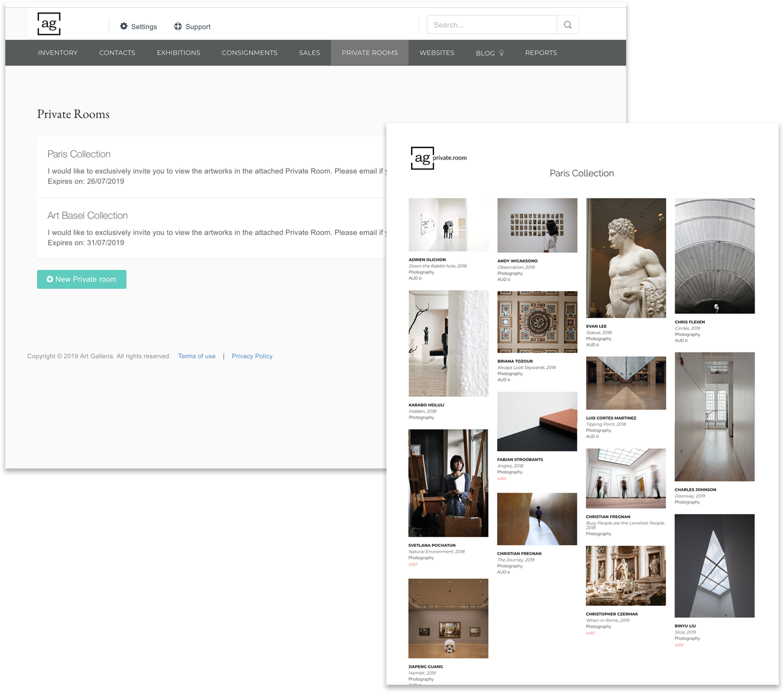Create a New Private room
Screen dimensions: 784x693
pos(81,279)
